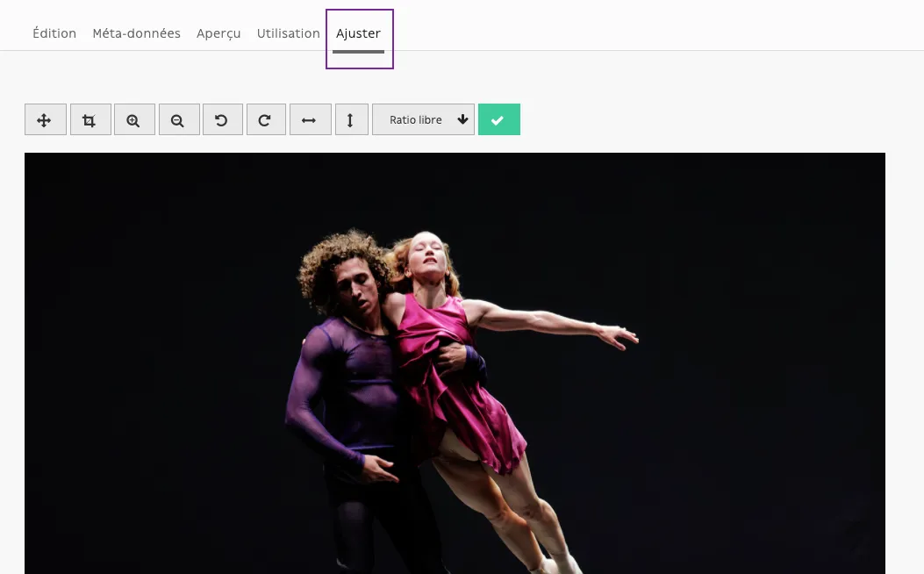Flip image horizontally

[x=310, y=119]
